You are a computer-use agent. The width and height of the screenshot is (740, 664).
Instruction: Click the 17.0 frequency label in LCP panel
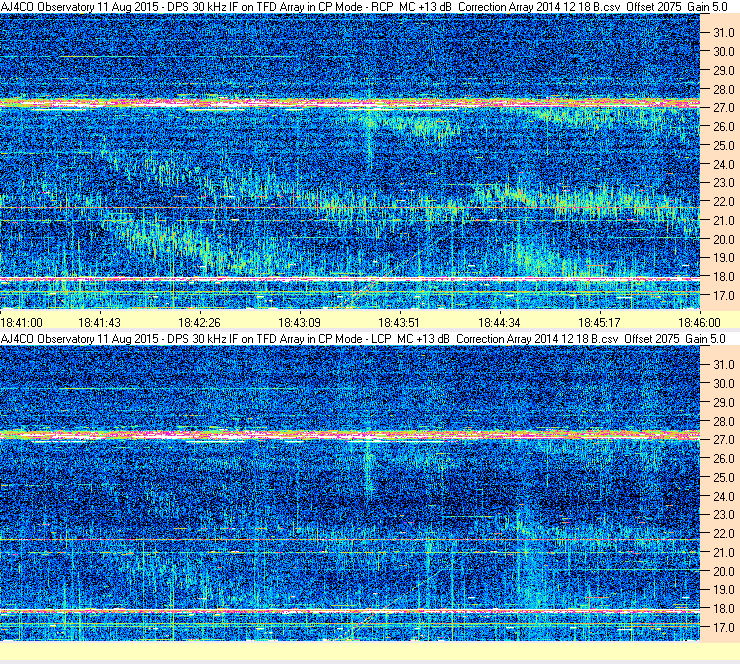(723, 628)
